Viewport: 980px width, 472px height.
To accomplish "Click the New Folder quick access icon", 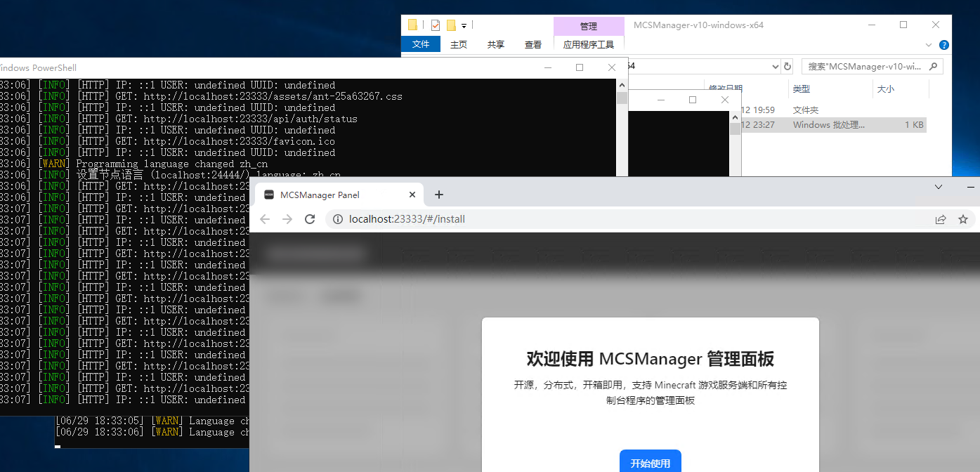I will pos(451,25).
